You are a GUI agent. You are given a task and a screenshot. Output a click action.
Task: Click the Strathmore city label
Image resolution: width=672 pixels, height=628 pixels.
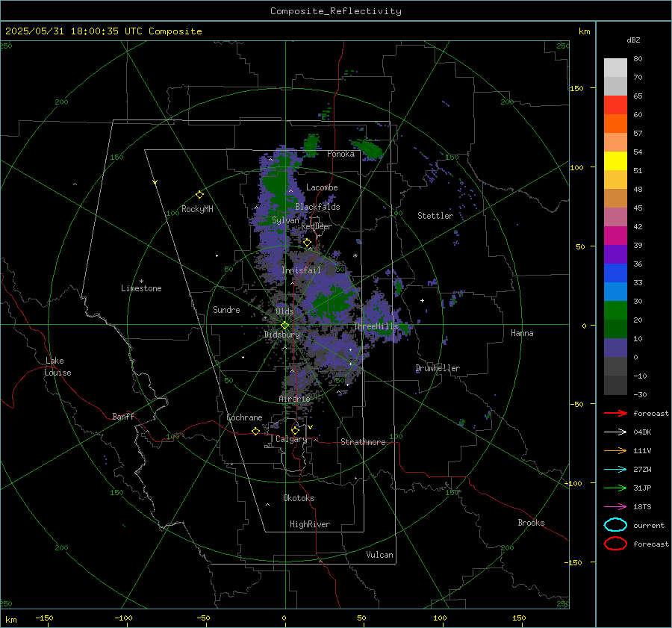coord(363,442)
